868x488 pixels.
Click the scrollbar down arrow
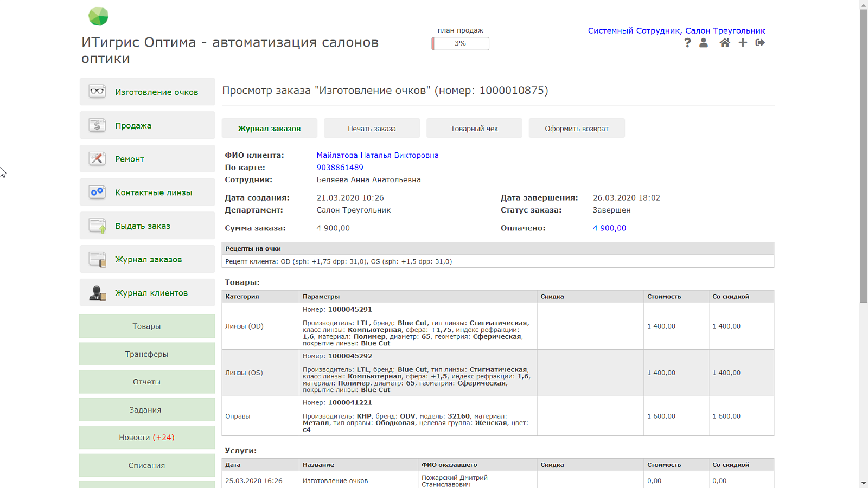point(864,483)
